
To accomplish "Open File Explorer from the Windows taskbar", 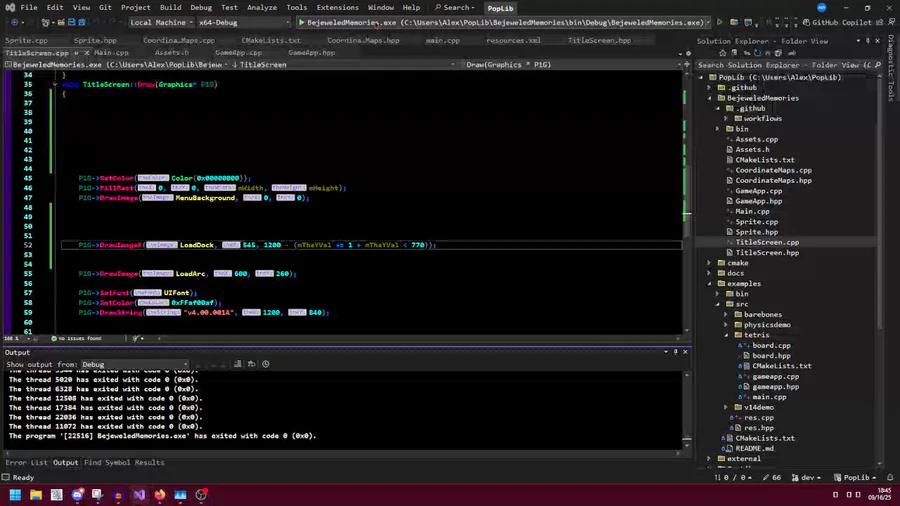I will pos(36,495).
